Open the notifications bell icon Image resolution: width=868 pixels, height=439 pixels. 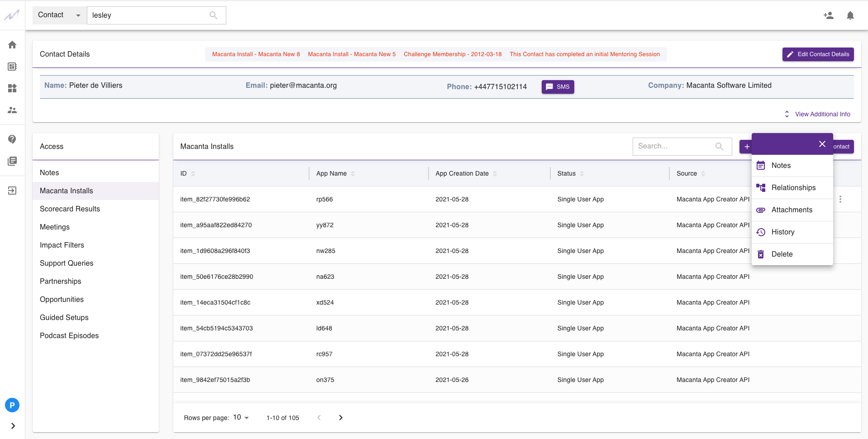[850, 15]
